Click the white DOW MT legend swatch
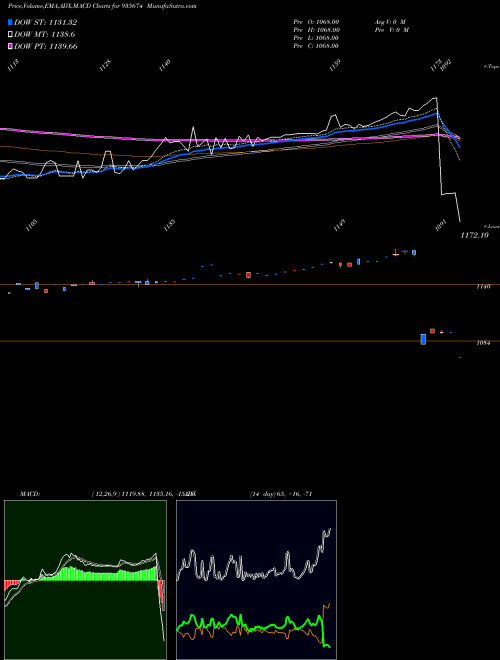The height and width of the screenshot is (660, 500). tap(10, 35)
